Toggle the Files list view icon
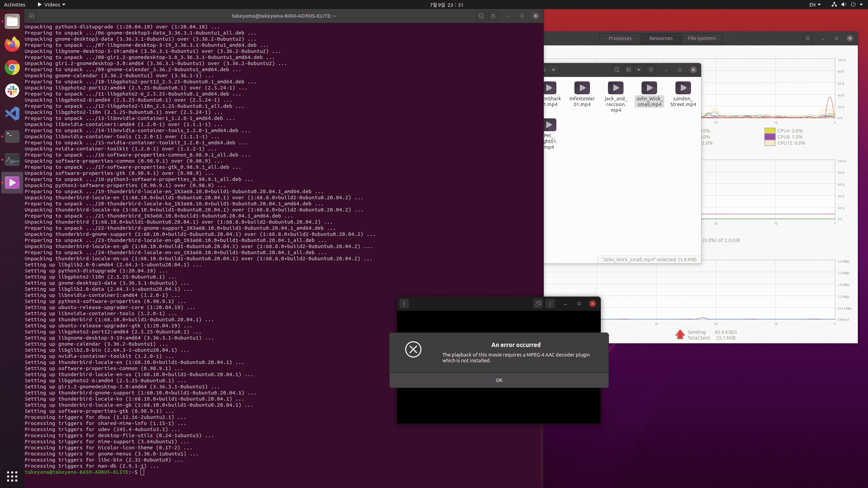Image resolution: width=868 pixels, height=488 pixels. [x=629, y=70]
